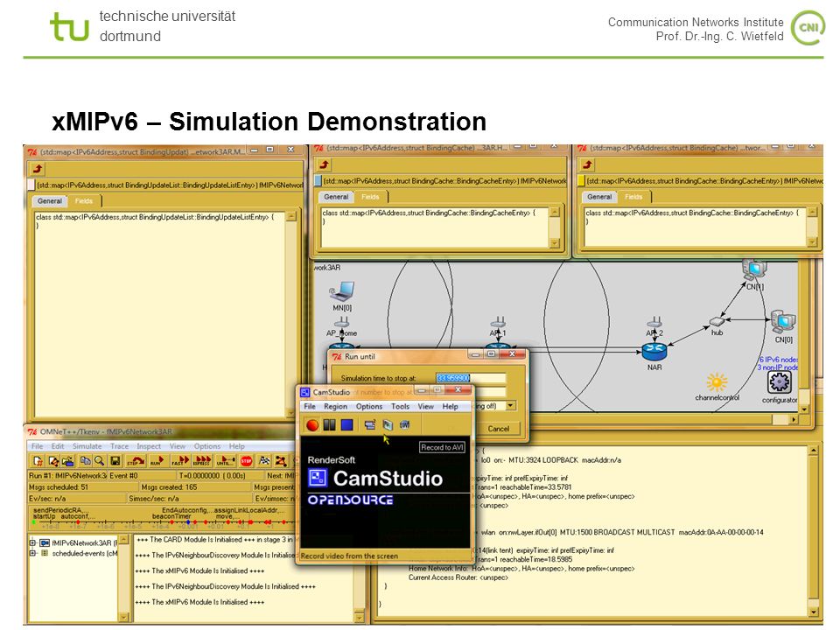The image size is (840, 630).
Task: Switch to General tab in right BindingCache inspector
Action: coord(599,197)
